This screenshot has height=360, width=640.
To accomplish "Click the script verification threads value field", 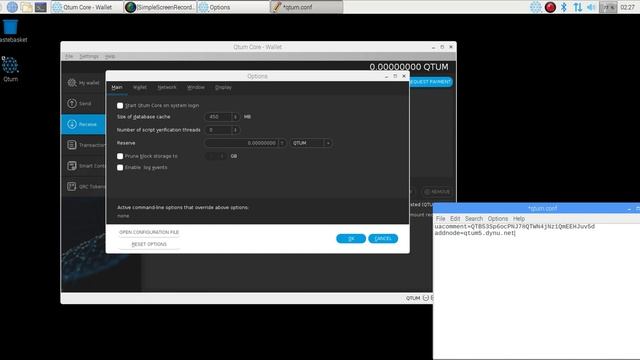I will (218, 130).
